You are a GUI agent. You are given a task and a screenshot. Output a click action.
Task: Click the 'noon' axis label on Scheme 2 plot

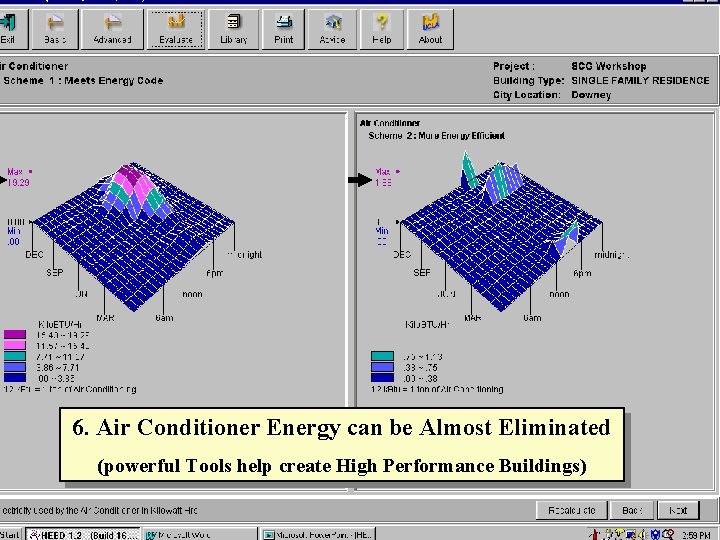point(559,294)
